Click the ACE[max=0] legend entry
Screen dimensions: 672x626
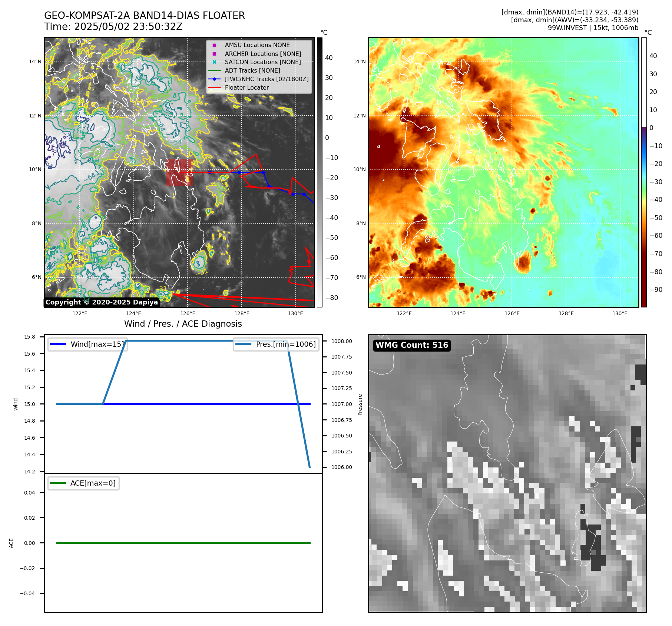tap(83, 483)
